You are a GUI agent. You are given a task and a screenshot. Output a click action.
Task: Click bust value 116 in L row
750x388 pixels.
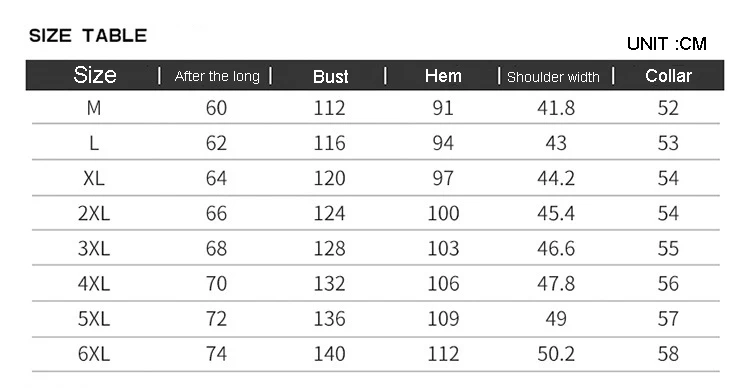pos(330,143)
